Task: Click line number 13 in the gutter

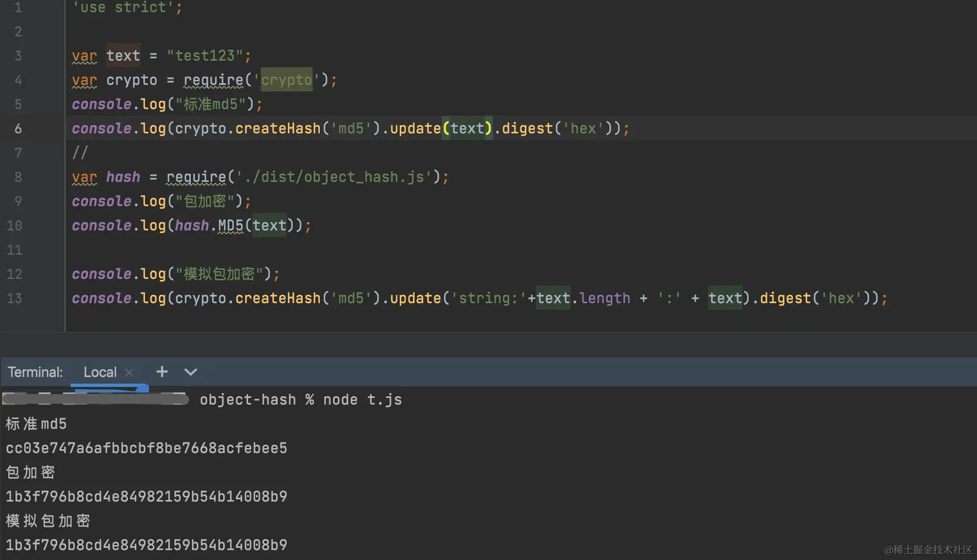Action: pos(15,298)
